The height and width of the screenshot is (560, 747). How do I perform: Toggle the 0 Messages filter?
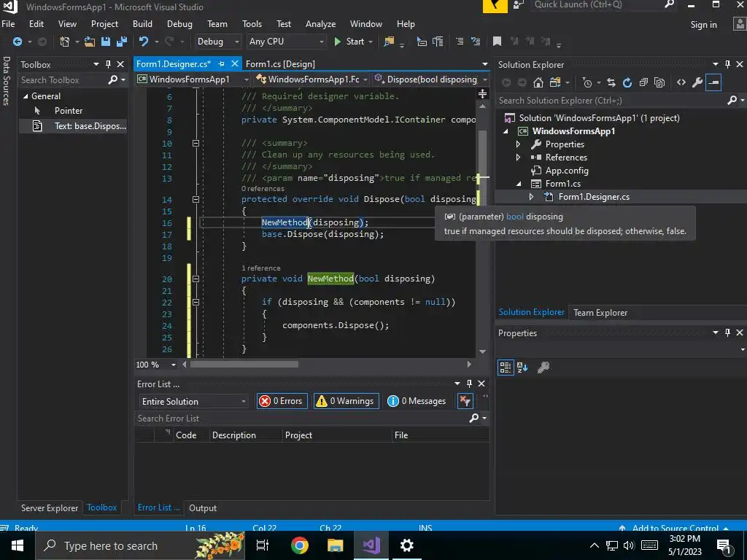point(417,401)
